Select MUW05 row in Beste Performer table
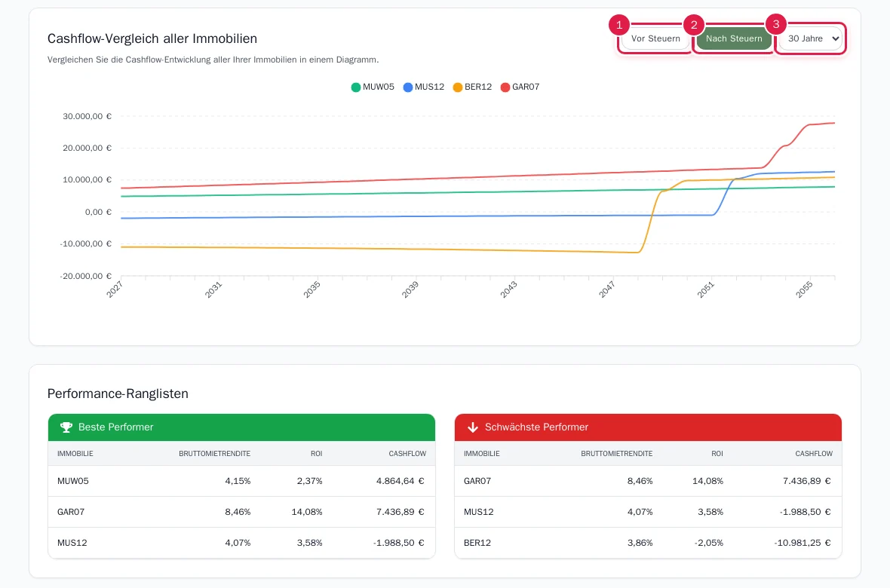Image resolution: width=890 pixels, height=588 pixels. pyautogui.click(x=242, y=481)
